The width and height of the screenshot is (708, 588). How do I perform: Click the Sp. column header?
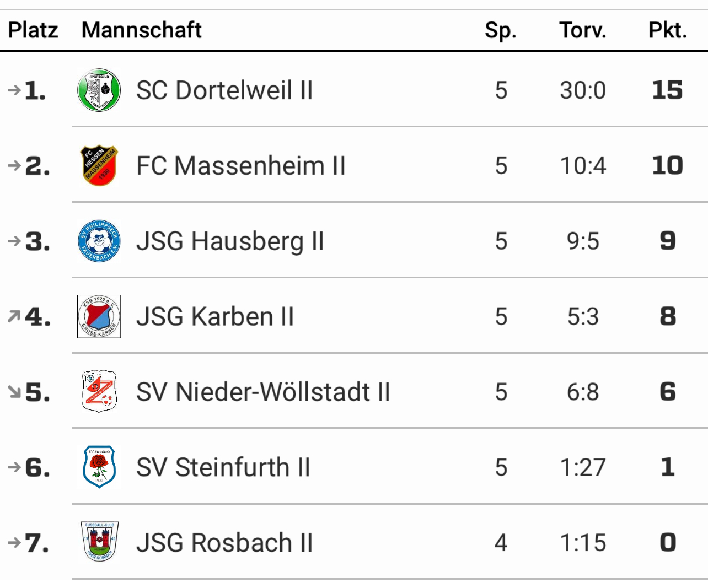500,30
